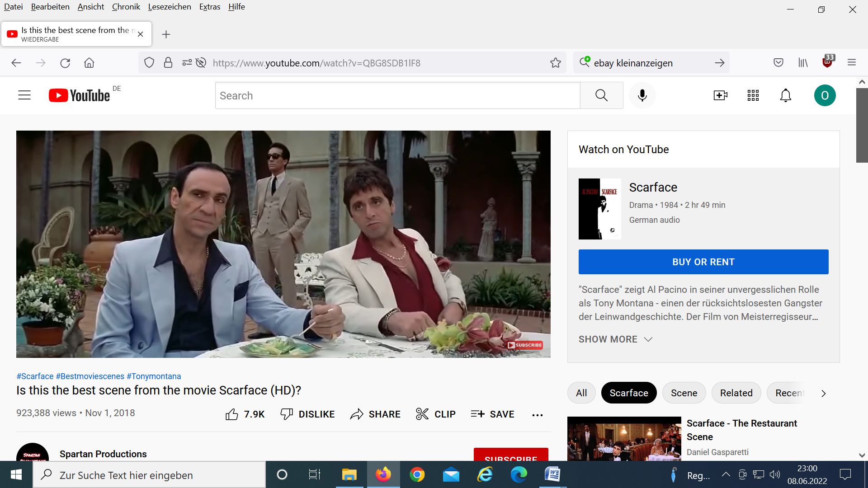868x488 pixels.
Task: Open the #Scarface hashtag link
Action: point(35,376)
